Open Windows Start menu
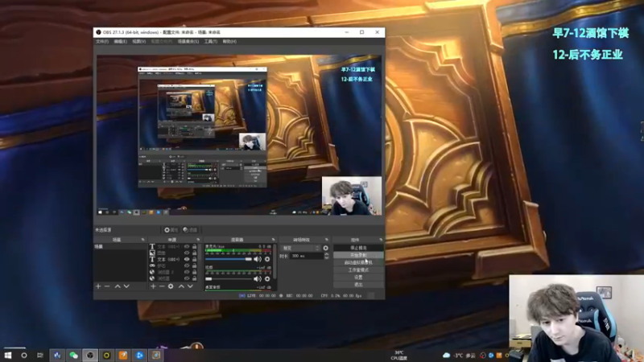Image resolution: width=644 pixels, height=362 pixels. [8, 355]
